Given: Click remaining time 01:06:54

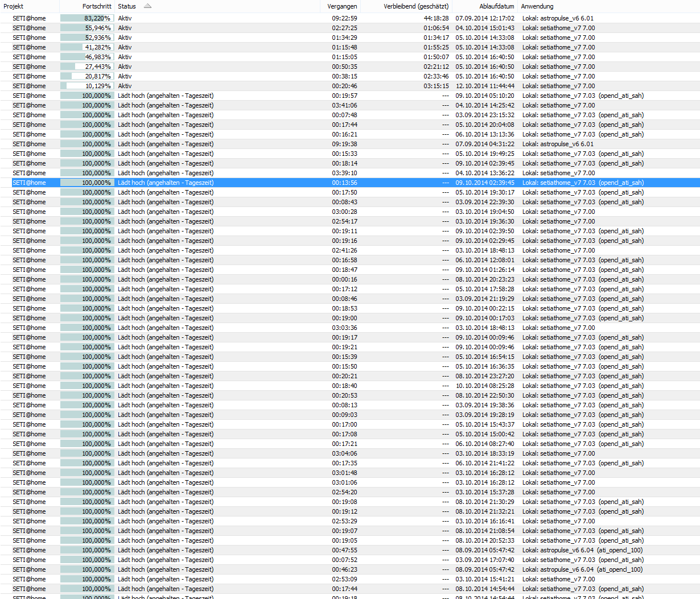Looking at the screenshot, I should coord(436,28).
